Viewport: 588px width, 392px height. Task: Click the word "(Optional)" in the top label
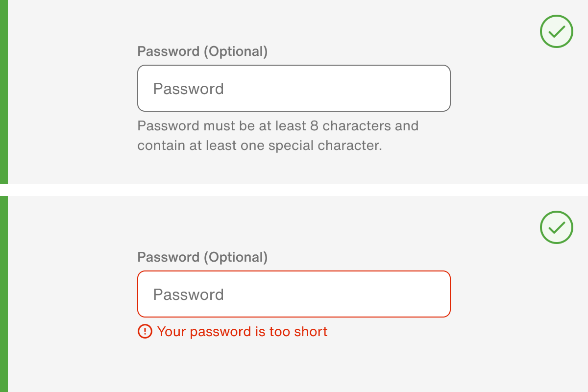[236, 51]
